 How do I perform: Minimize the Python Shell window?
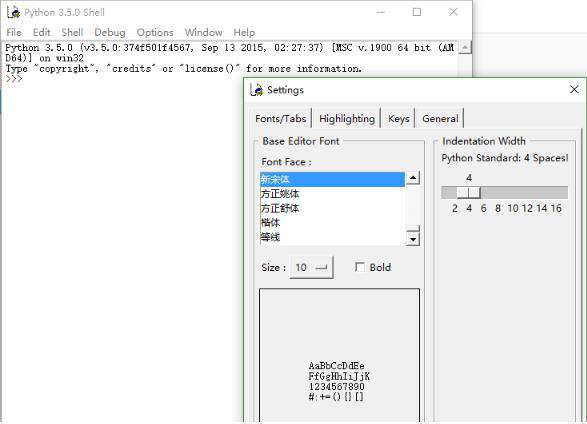coord(380,12)
